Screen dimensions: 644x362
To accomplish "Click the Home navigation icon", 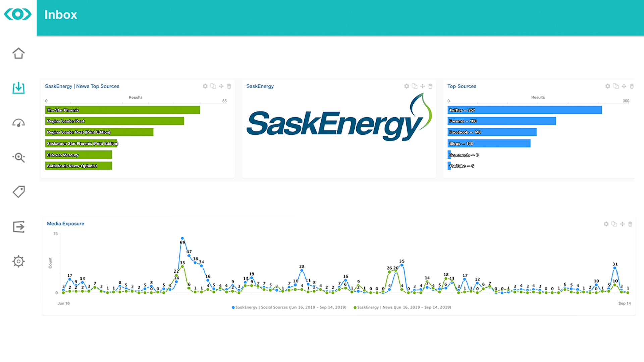I will 18,53.
